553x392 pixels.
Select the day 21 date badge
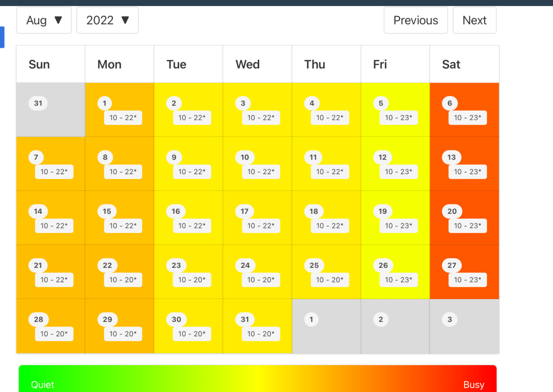point(38,265)
